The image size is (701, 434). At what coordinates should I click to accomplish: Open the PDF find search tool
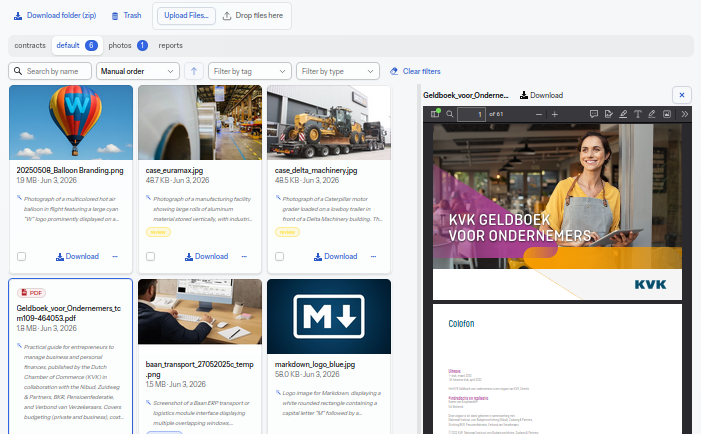click(x=450, y=114)
